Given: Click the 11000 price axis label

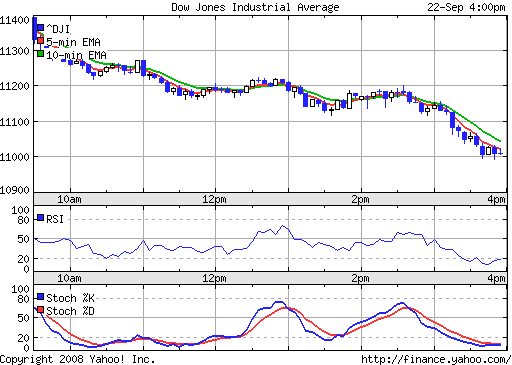Looking at the screenshot, I should 15,157.
